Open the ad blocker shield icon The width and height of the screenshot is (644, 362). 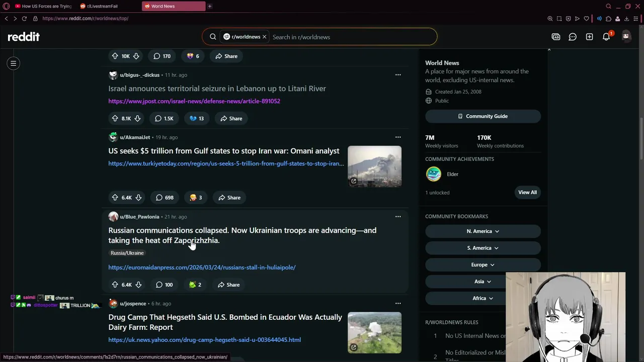click(x=568, y=19)
